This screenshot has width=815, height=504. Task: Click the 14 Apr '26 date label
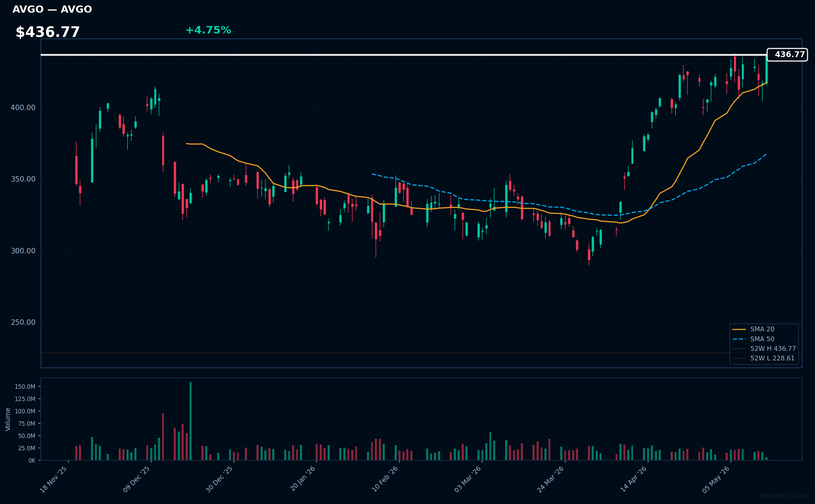click(x=633, y=479)
